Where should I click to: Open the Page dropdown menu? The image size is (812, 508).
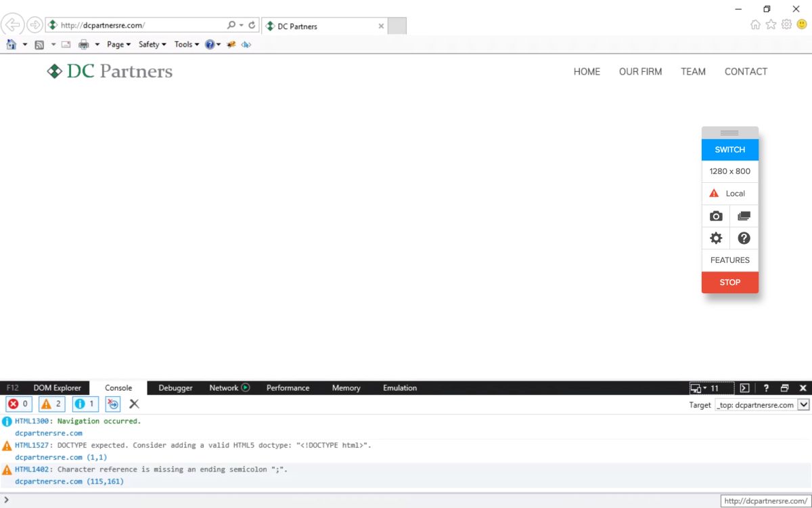coord(118,45)
